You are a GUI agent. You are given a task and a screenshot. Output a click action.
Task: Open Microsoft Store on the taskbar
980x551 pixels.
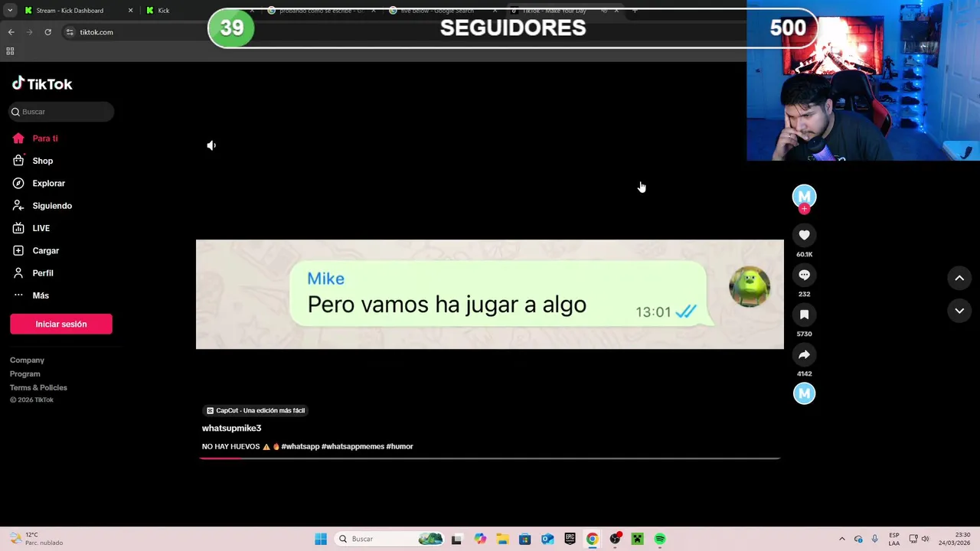(x=524, y=539)
